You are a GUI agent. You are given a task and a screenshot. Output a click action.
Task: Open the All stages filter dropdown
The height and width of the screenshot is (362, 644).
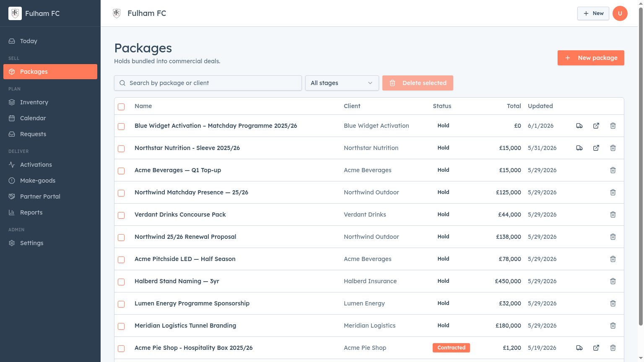[x=342, y=83]
